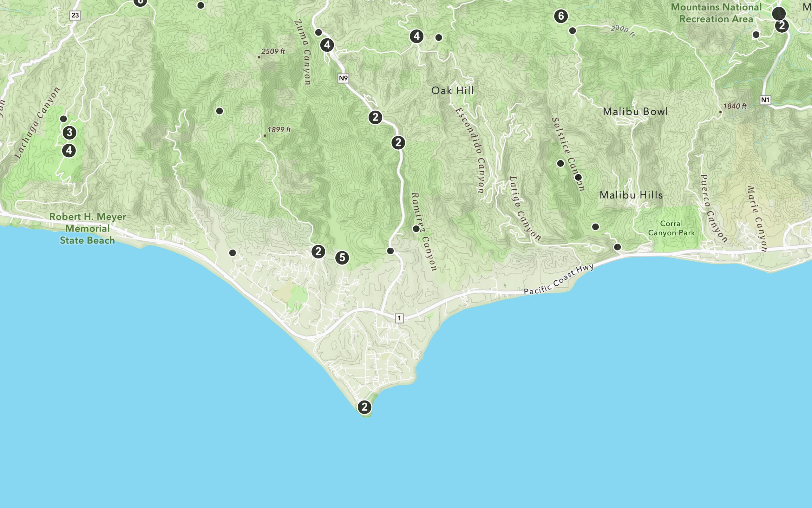Select the Route 23 road shield

coord(75,15)
